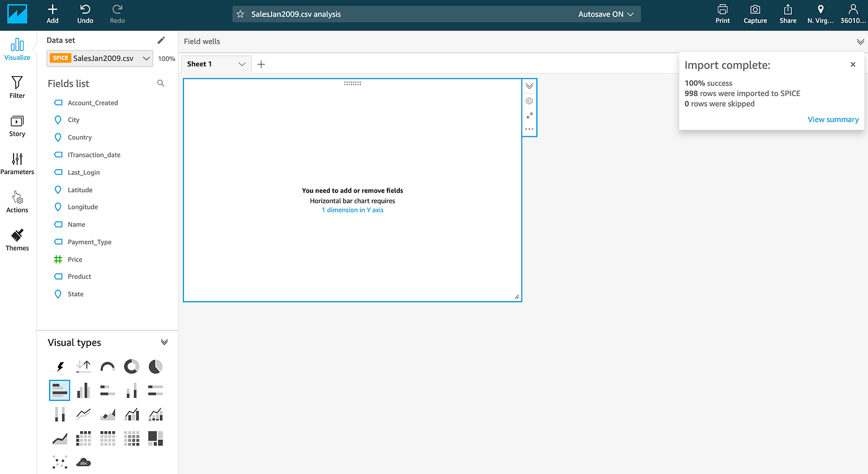Screen dimensions: 868x474
Task: Select the AutoGraph visual type
Action: coord(60,366)
